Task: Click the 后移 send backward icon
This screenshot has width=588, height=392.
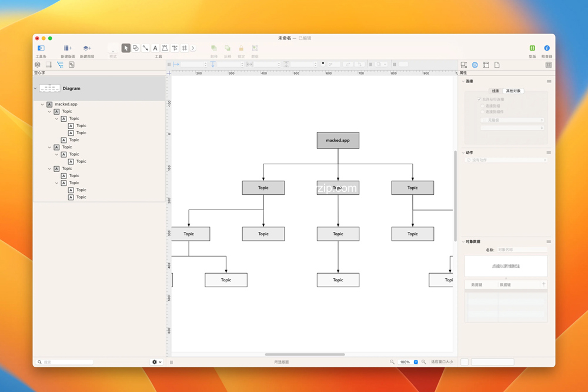Action: (227, 48)
